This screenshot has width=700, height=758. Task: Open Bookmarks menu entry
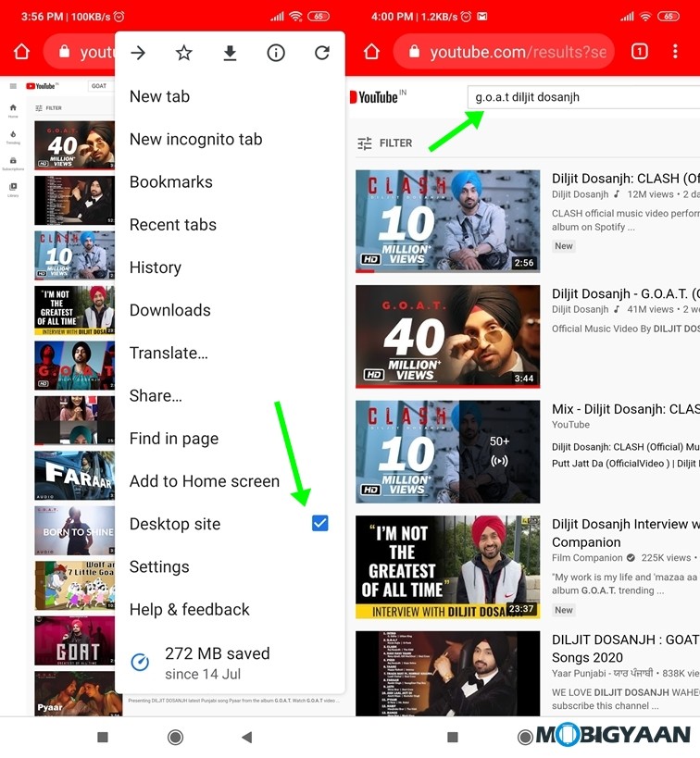(230, 181)
